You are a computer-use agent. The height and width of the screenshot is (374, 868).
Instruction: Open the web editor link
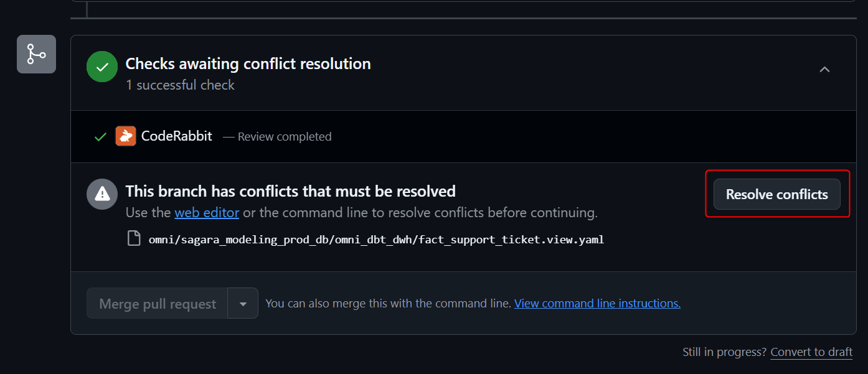pos(207,213)
